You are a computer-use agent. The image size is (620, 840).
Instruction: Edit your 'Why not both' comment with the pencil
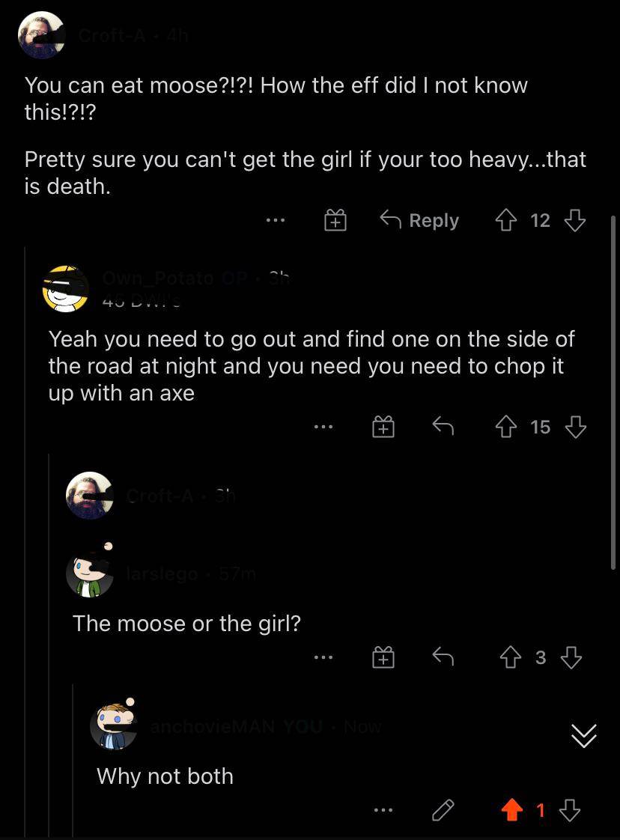point(443,810)
